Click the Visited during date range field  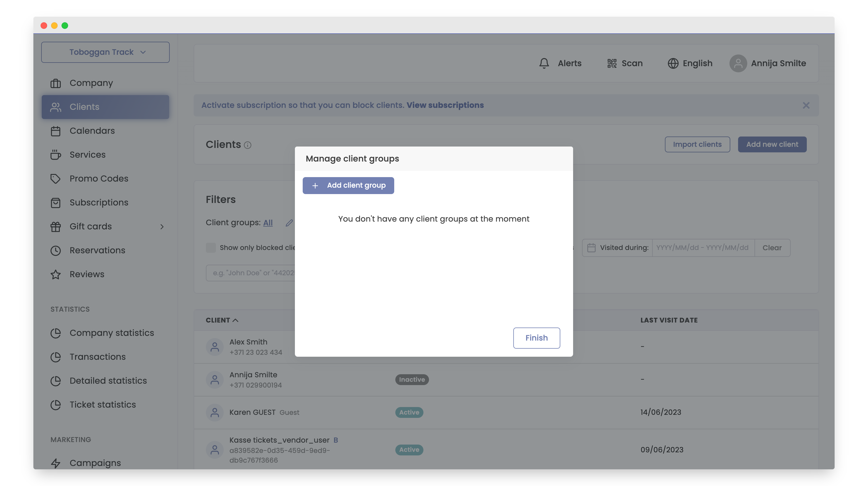[702, 248]
